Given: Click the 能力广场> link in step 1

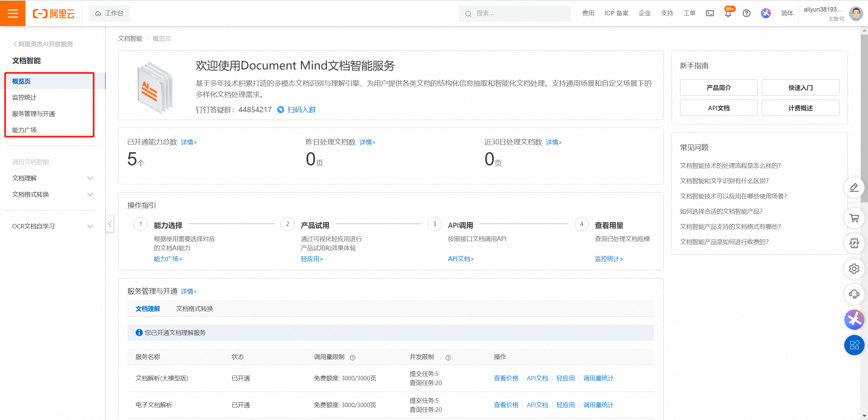Looking at the screenshot, I should pos(168,259).
